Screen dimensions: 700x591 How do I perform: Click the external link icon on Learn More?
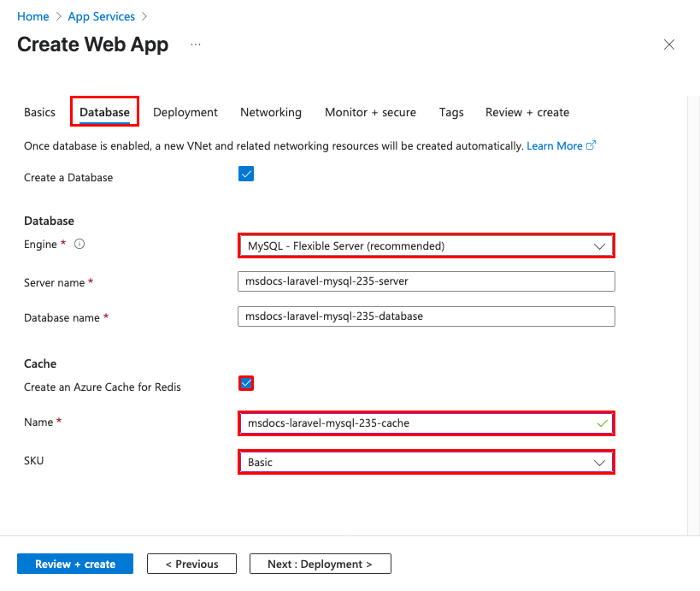click(591, 145)
